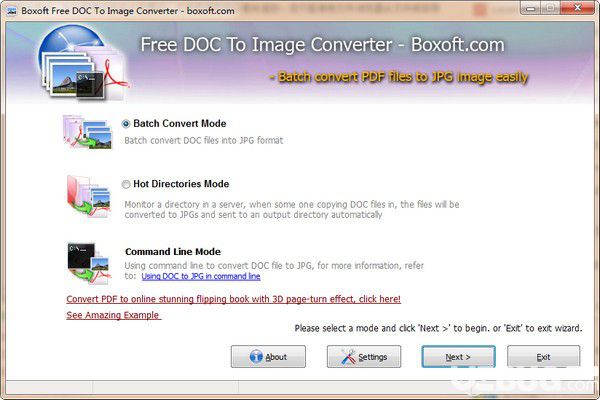This screenshot has width=600, height=400.
Task: Click the banner title 'Free DOC To Image Converter'
Action: [x=323, y=44]
